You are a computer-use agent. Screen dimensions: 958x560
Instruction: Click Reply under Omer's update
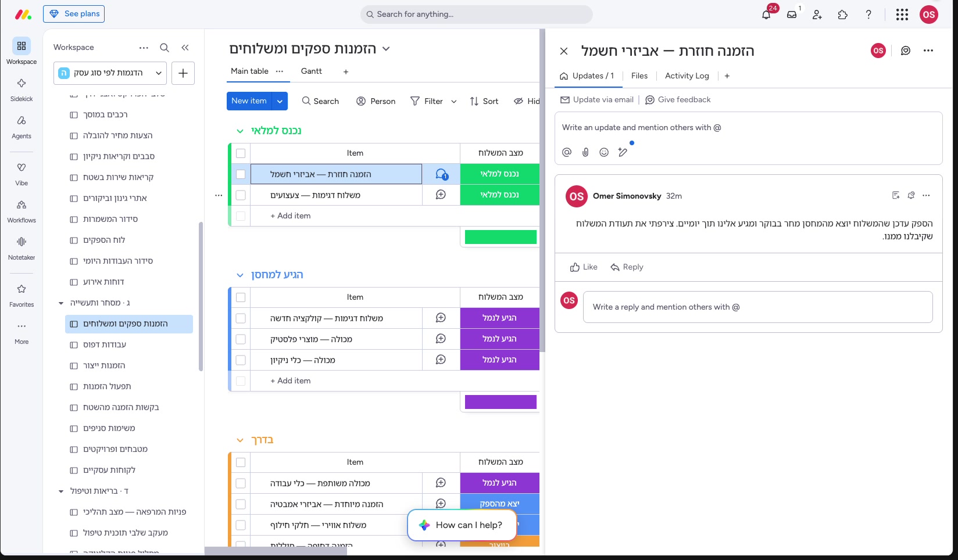[627, 267]
